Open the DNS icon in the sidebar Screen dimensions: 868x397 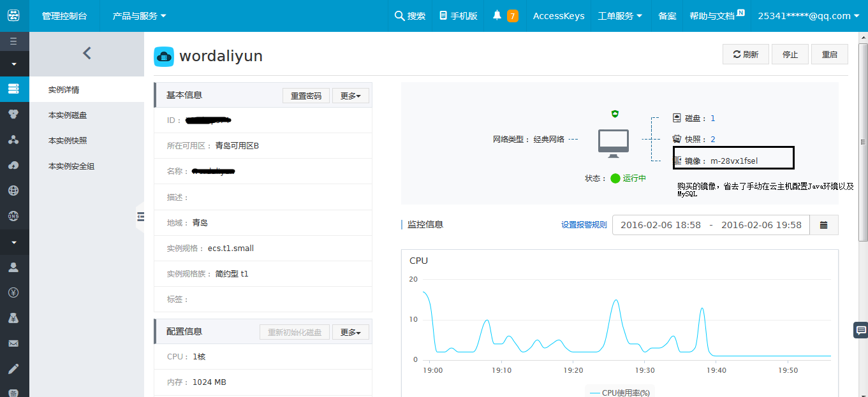[x=14, y=216]
